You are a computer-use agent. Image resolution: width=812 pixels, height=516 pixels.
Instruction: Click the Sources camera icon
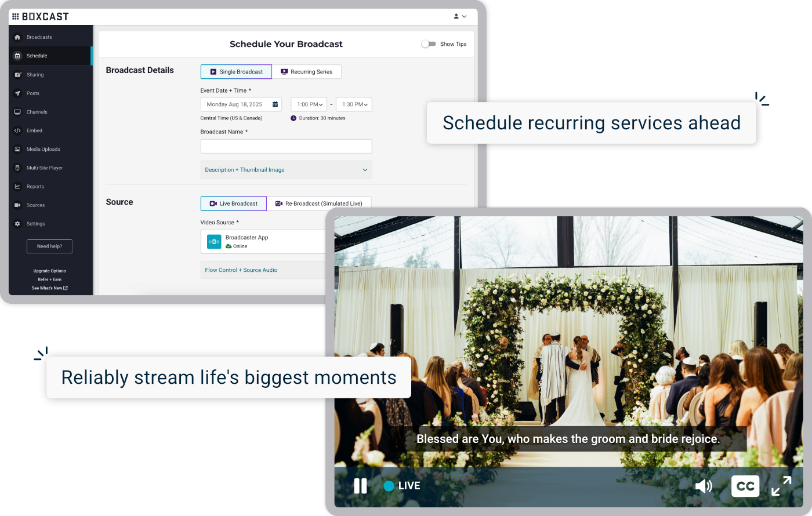17,205
